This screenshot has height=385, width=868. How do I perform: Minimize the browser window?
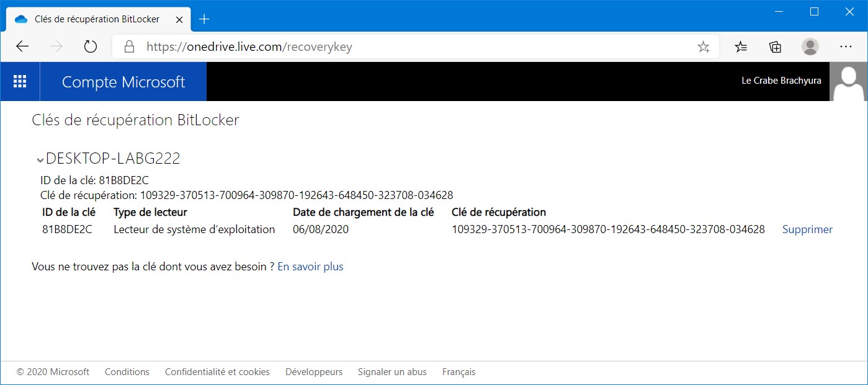781,11
